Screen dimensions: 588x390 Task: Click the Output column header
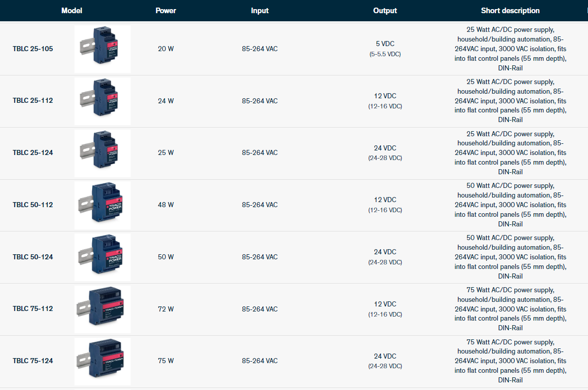tap(385, 11)
